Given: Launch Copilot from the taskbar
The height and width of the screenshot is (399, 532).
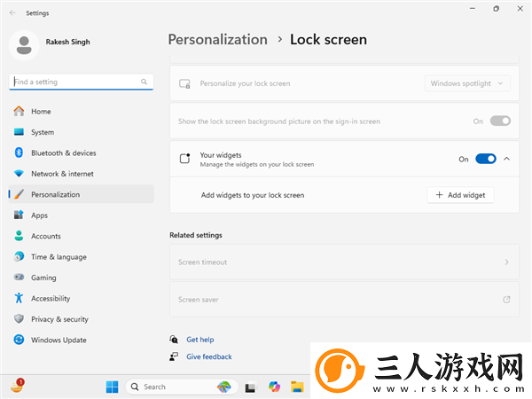Looking at the screenshot, I should tap(274, 387).
